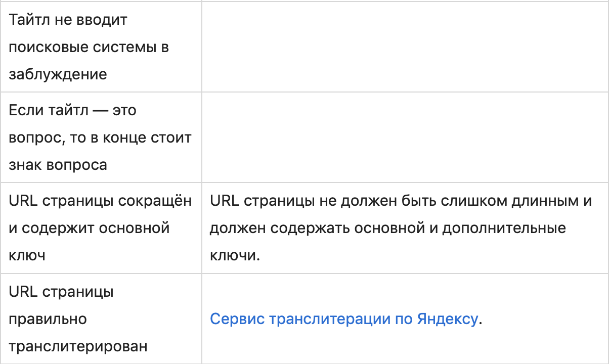This screenshot has width=609, height=364.
Task: Click the text line "и содержит основной"
Action: [x=89, y=228]
